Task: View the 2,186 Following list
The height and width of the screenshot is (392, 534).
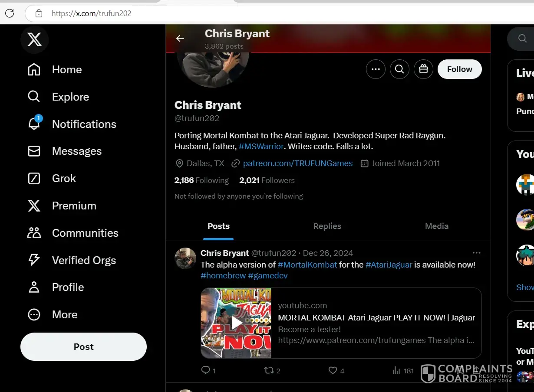Action: pyautogui.click(x=201, y=180)
